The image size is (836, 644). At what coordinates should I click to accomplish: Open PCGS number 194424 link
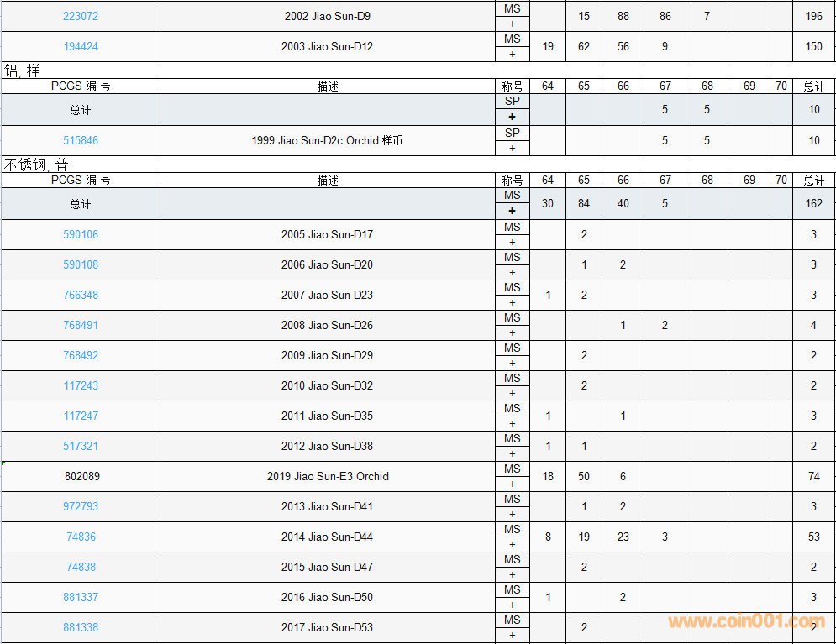point(81,46)
